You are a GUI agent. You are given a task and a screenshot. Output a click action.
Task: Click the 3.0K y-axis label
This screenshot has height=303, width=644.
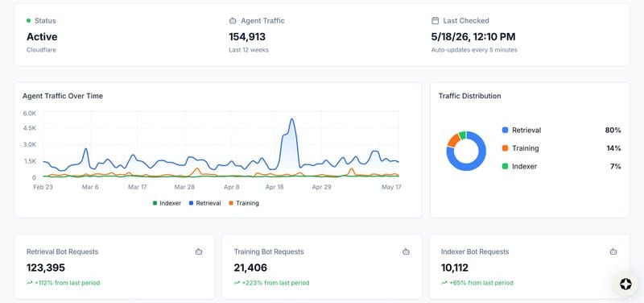[30, 145]
